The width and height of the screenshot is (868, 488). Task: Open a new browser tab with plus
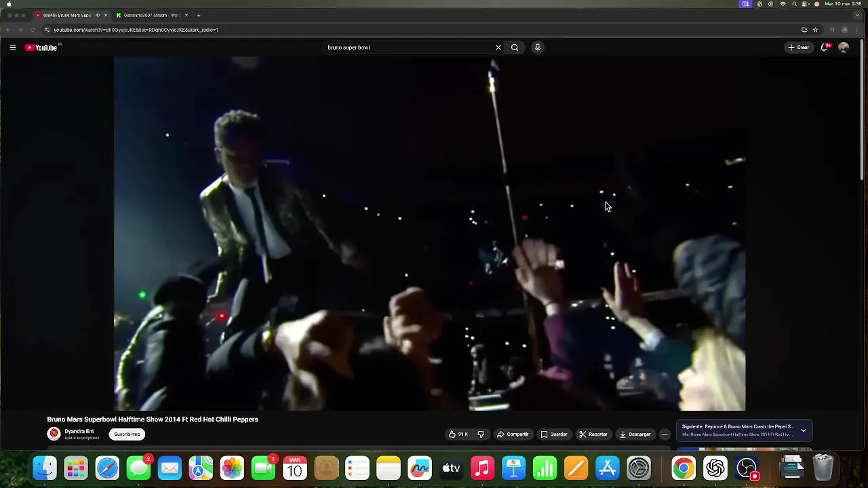pyautogui.click(x=199, y=15)
